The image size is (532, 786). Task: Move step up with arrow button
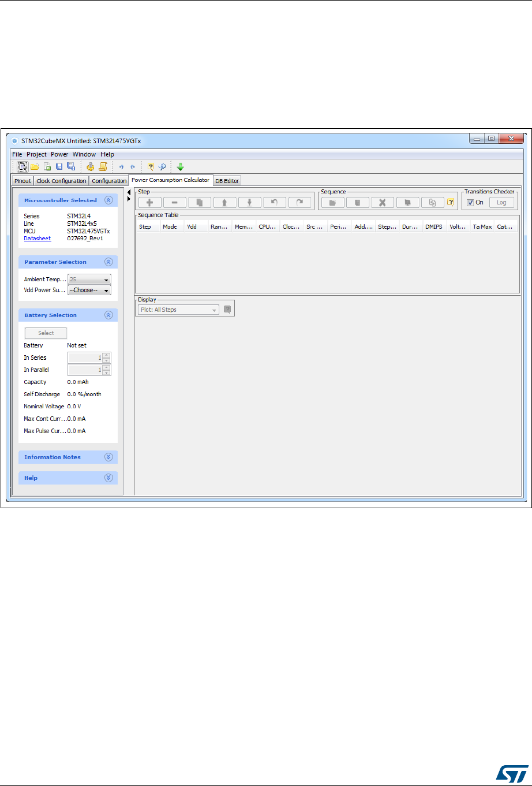tap(224, 203)
